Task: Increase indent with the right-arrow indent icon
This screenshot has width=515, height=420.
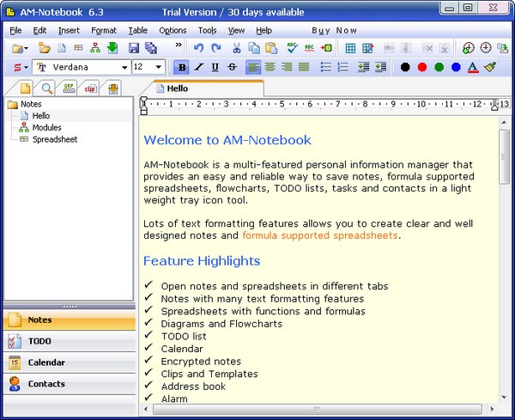Action: (x=380, y=67)
